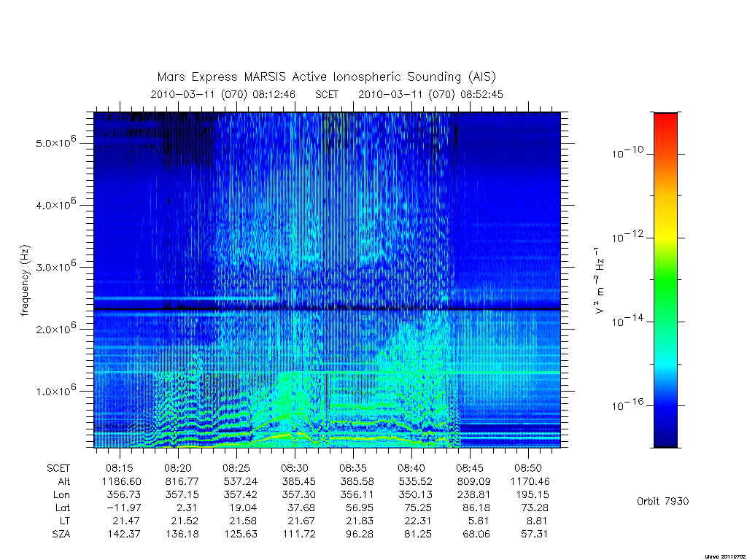Click y-axis tick label "4.0×10^6"

coord(55,204)
